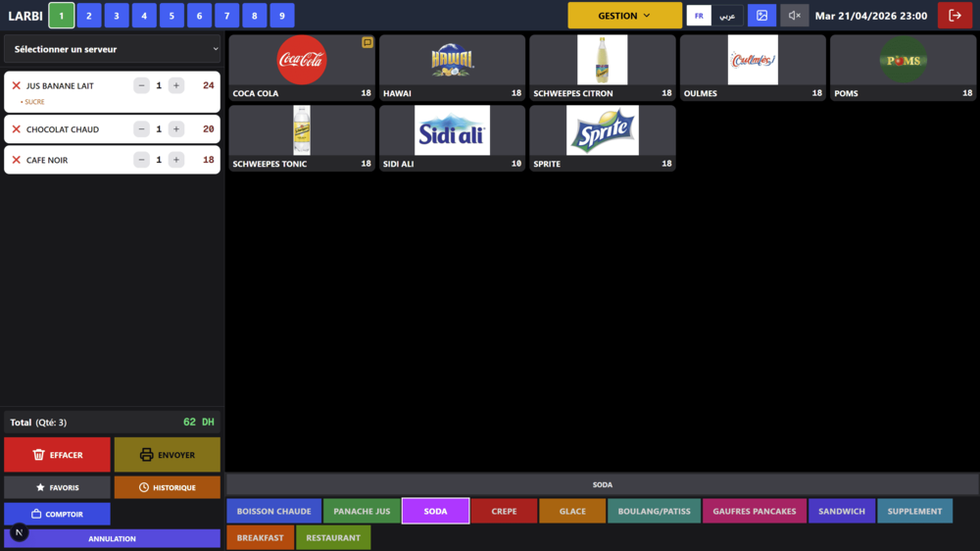The image size is (980, 551).
Task: Add OULMES to order
Action: tap(753, 68)
